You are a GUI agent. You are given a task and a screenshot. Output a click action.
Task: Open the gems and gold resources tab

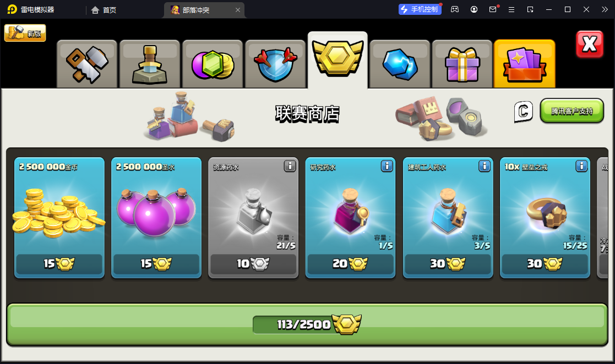213,64
